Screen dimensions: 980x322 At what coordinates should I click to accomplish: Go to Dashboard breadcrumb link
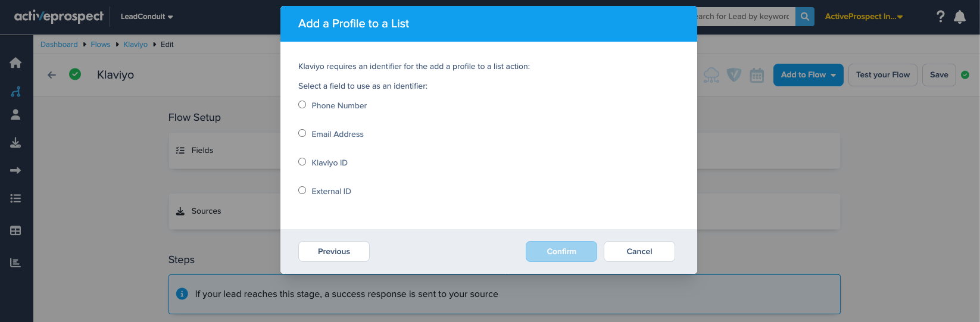point(59,45)
